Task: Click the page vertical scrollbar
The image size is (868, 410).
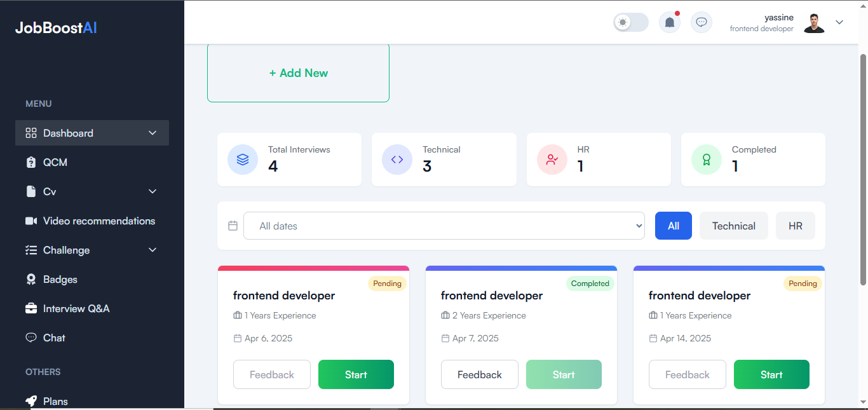Action: pos(863,168)
